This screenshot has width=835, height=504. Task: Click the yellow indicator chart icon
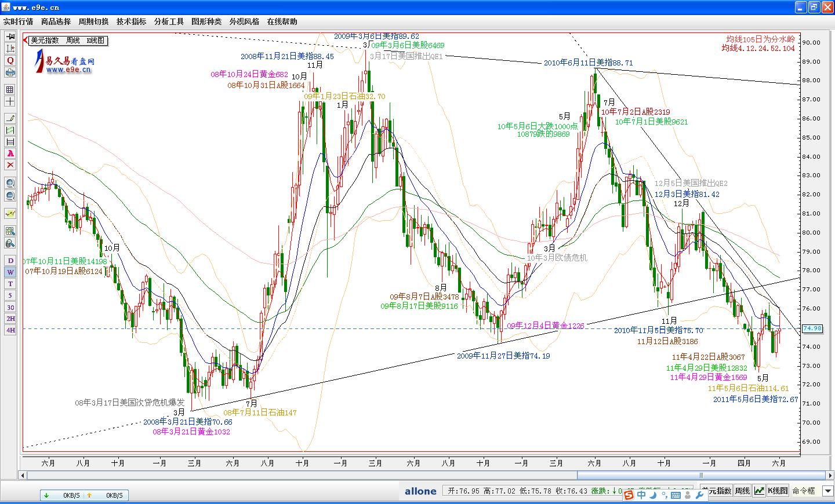10,214
